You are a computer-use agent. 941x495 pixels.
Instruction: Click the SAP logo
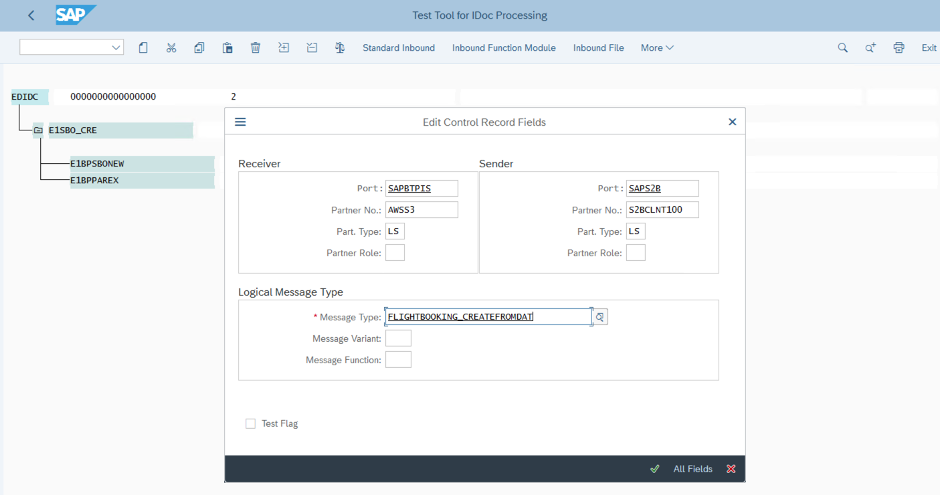coord(75,15)
